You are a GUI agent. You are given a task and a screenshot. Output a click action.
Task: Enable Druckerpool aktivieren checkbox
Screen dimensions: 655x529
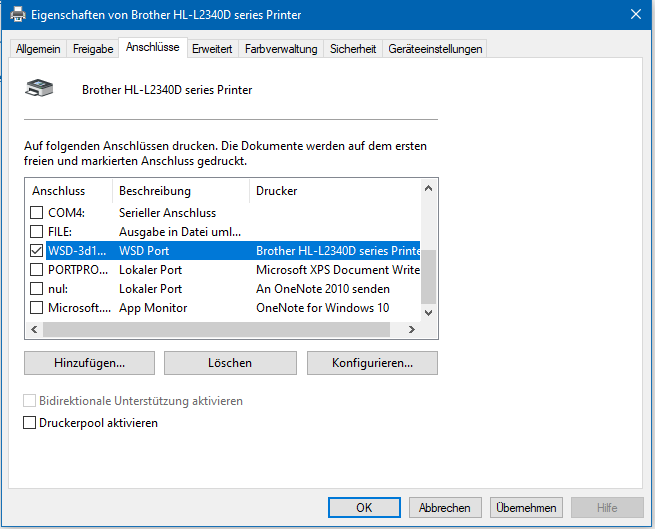pos(29,423)
